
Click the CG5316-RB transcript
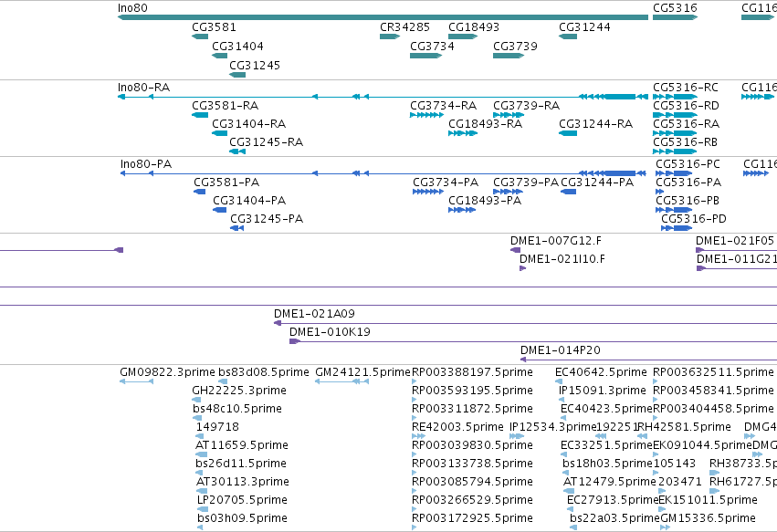675,151
